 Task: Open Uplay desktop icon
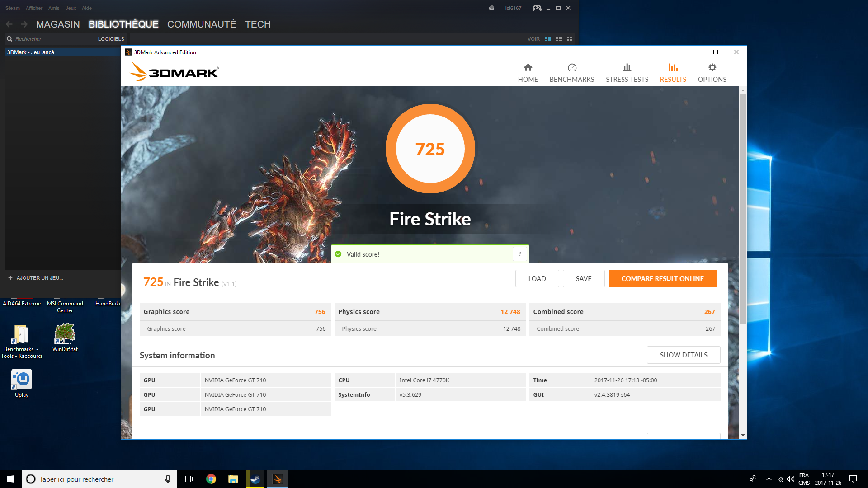pos(21,383)
